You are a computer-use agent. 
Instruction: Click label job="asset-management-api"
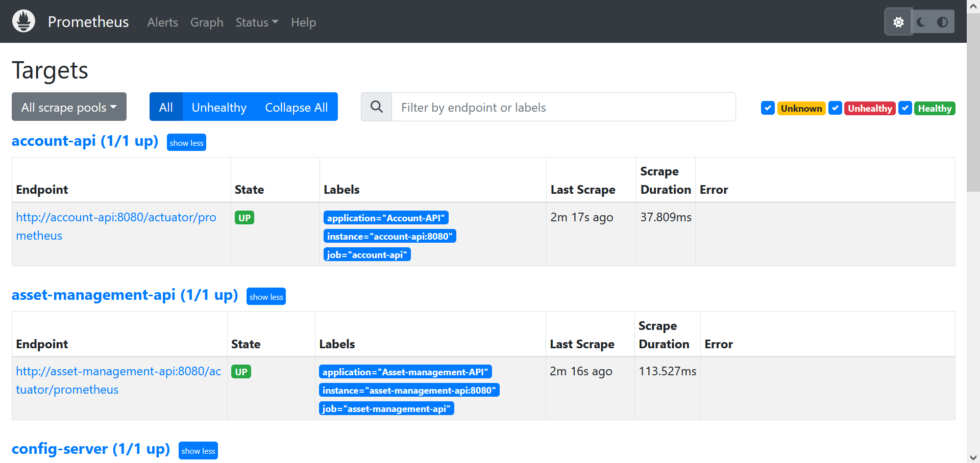(x=386, y=408)
